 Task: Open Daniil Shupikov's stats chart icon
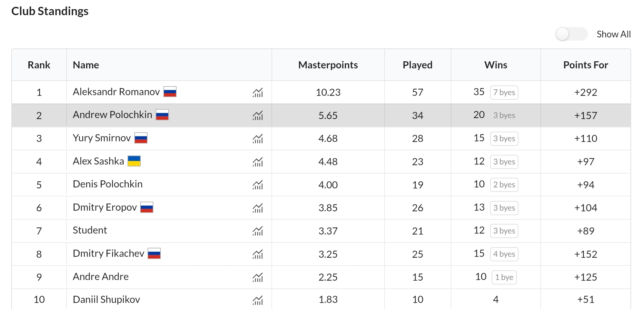tap(258, 300)
